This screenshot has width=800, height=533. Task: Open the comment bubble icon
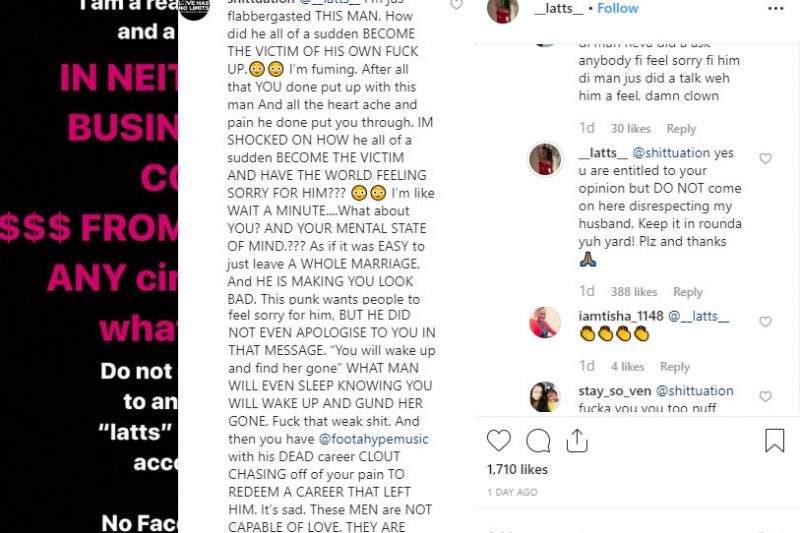[538, 441]
